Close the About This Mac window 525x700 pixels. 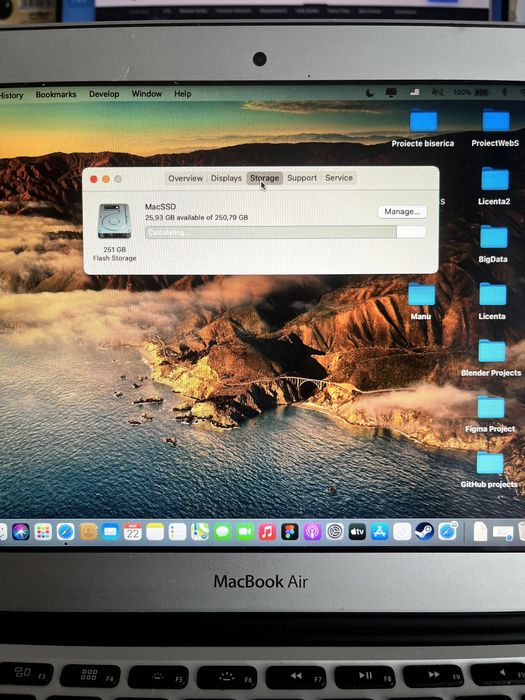[x=94, y=179]
